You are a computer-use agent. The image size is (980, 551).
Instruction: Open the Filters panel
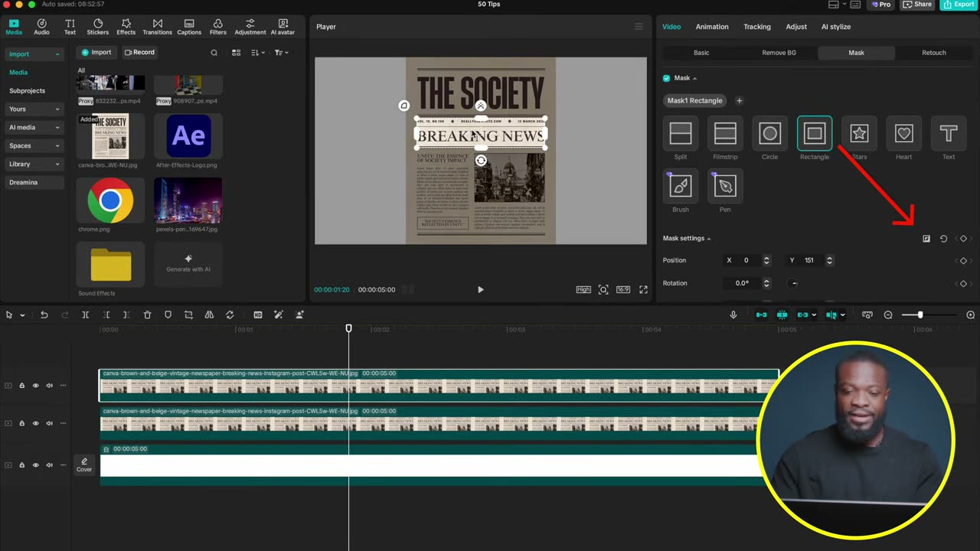click(x=218, y=27)
